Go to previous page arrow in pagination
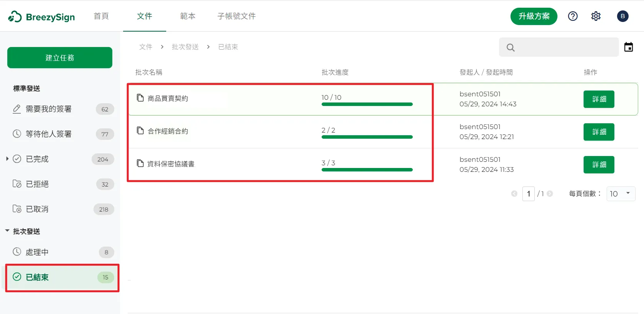 [x=514, y=194]
